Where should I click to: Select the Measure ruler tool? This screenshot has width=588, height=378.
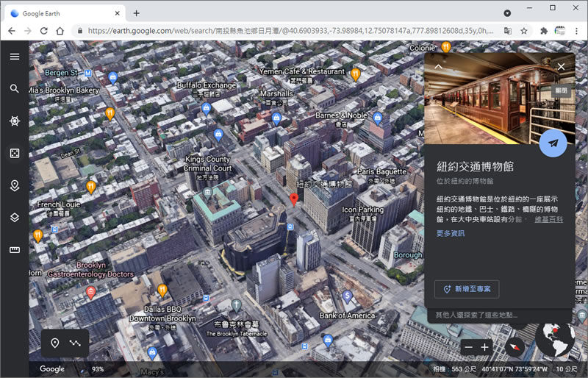tap(14, 250)
